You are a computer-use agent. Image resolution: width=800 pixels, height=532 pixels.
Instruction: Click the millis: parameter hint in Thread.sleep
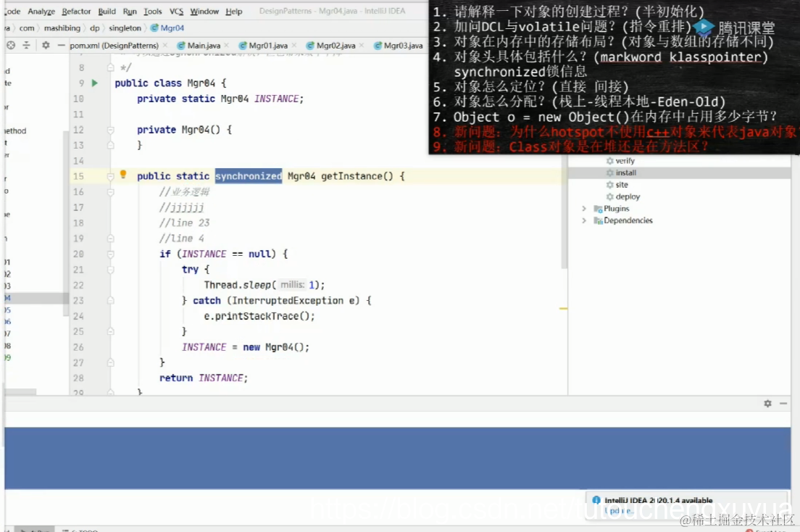tap(292, 285)
